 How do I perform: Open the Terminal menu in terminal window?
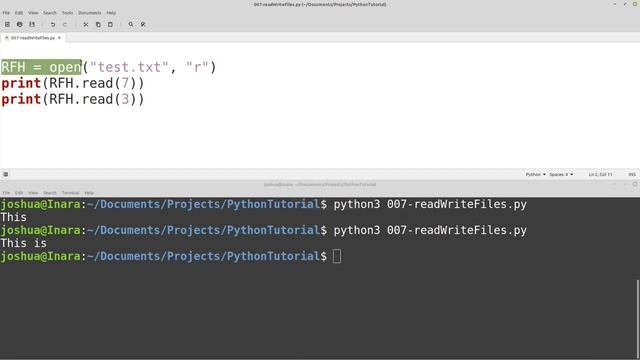(71, 193)
